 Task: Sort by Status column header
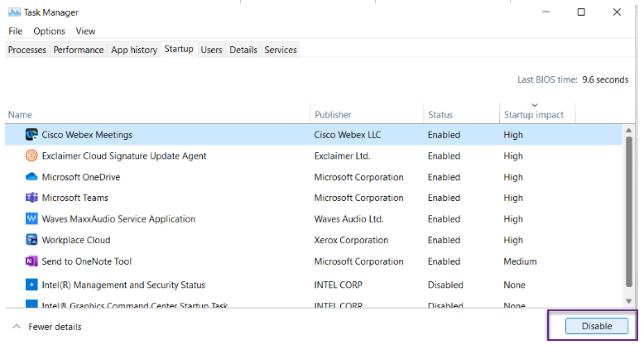click(x=440, y=115)
